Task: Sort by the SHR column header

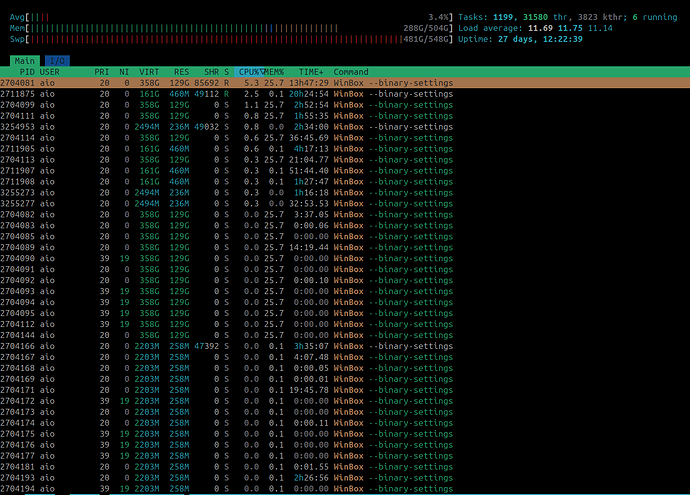Action: tap(211, 72)
